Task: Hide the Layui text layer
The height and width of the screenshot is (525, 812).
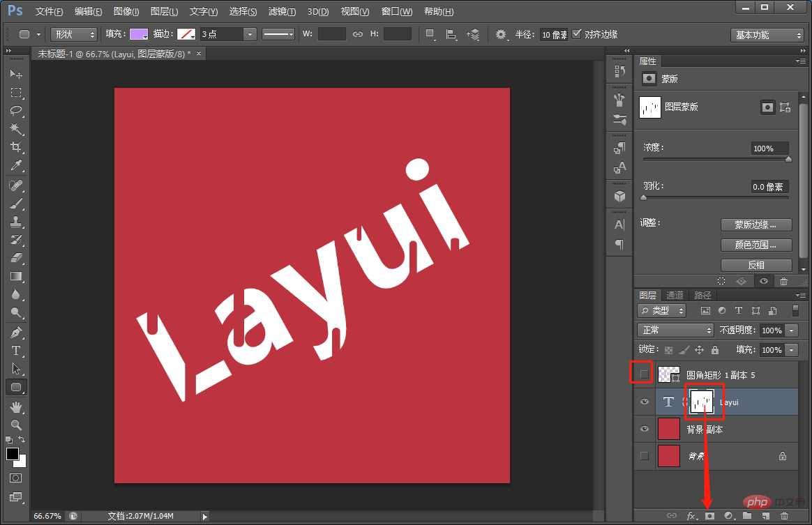Action: coord(644,402)
